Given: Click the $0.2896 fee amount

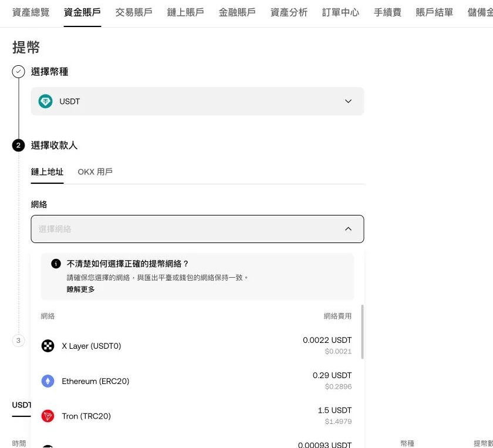Looking at the screenshot, I should (338, 386).
